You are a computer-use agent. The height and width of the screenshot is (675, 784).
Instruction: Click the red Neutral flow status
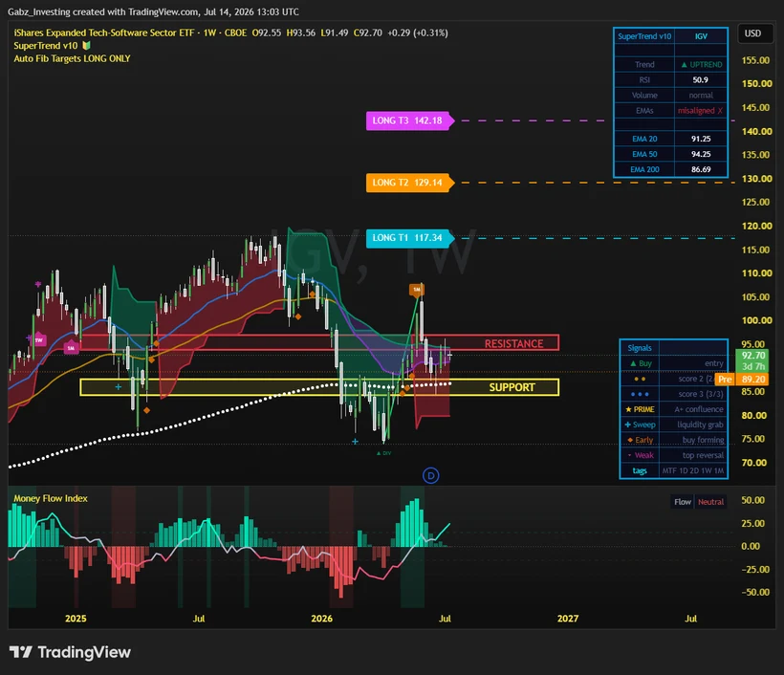[710, 502]
